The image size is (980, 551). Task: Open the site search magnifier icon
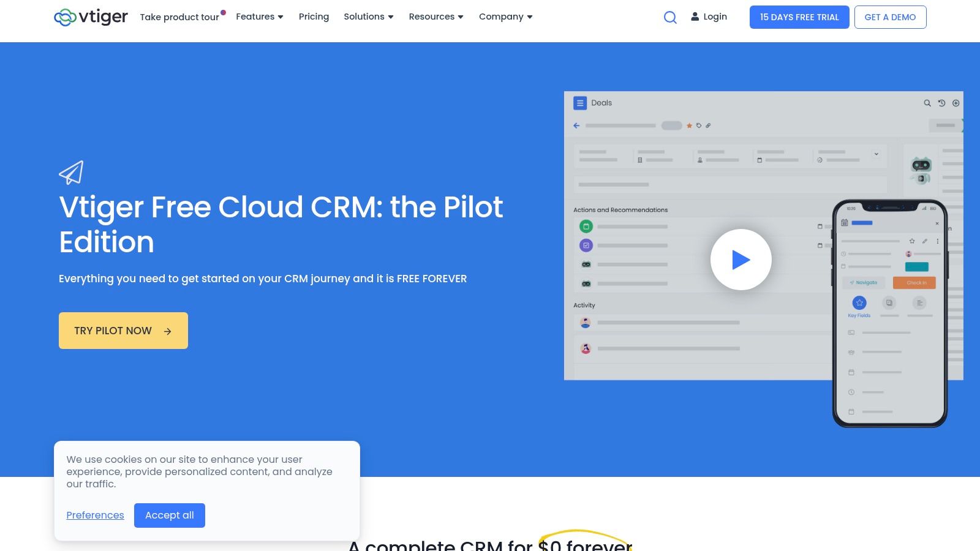coord(670,17)
